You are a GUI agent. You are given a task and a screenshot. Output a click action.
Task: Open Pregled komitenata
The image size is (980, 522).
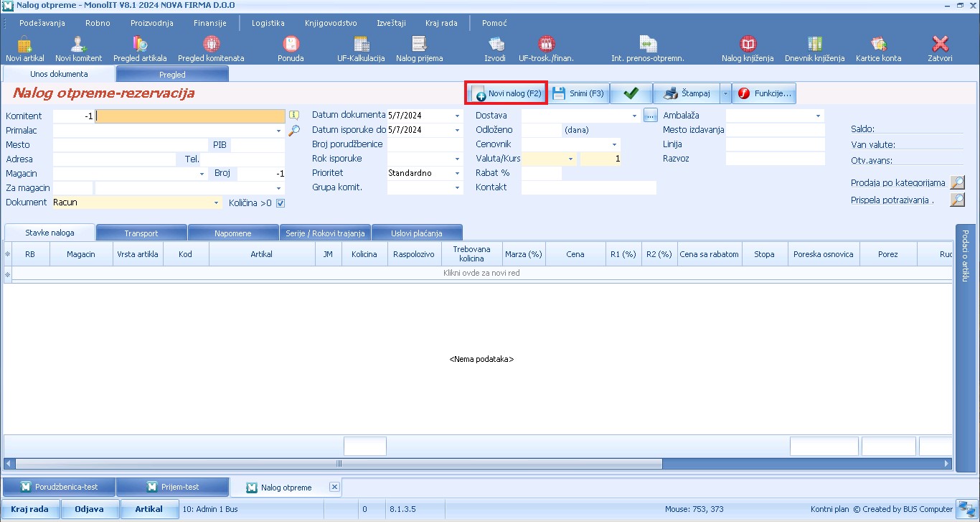[211, 50]
